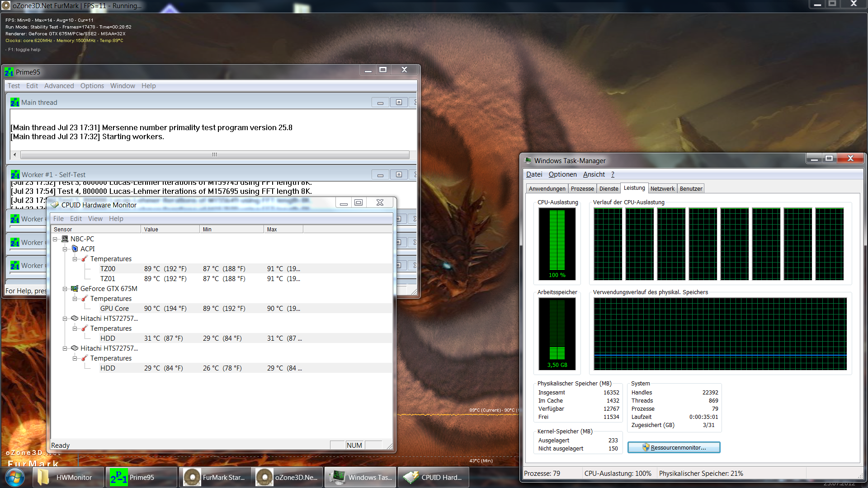The height and width of the screenshot is (488, 868).
Task: Switch to Netzwerk tab
Action: (x=662, y=189)
